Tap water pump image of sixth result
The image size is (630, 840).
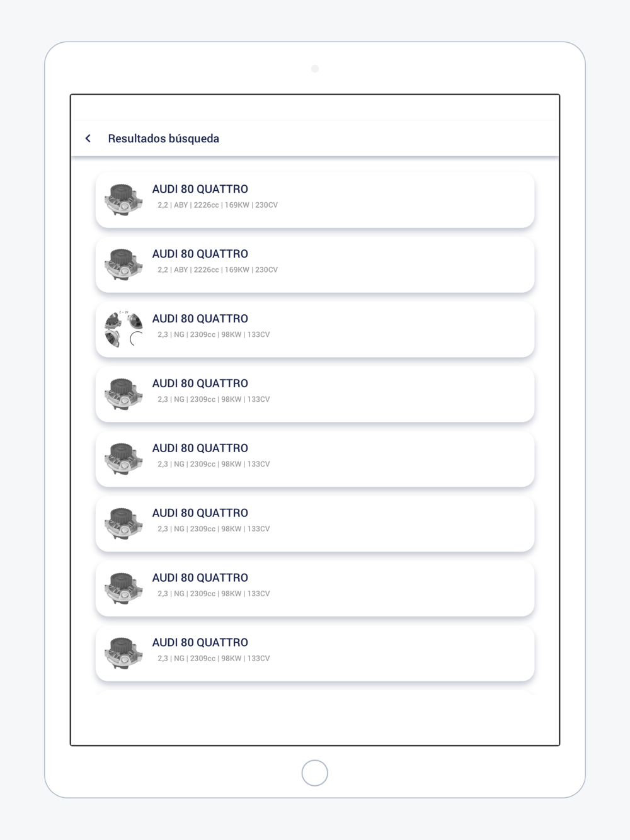pos(123,524)
